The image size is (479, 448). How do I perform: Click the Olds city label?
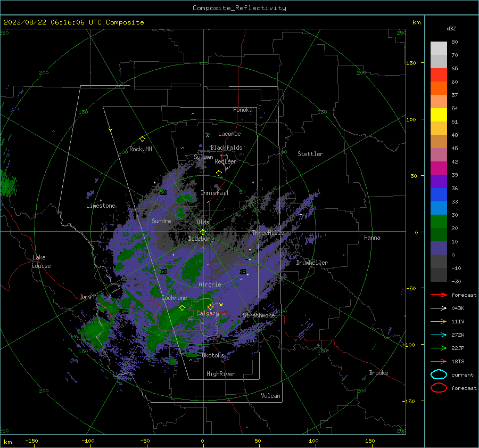pos(203,222)
